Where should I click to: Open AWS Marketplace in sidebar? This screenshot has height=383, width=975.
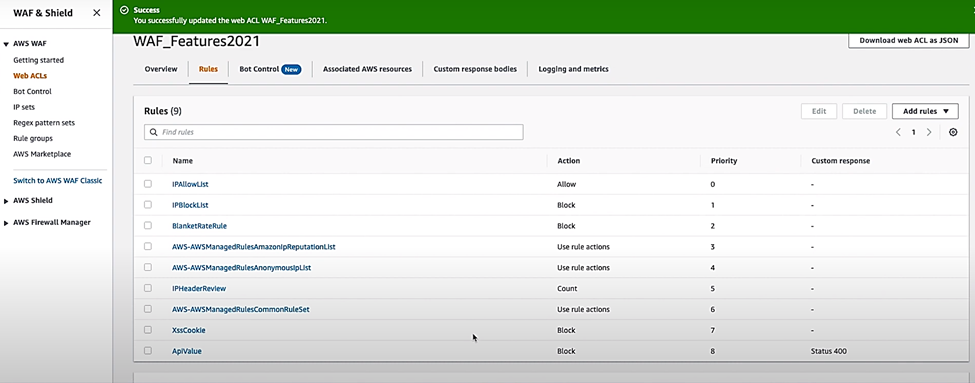point(42,154)
